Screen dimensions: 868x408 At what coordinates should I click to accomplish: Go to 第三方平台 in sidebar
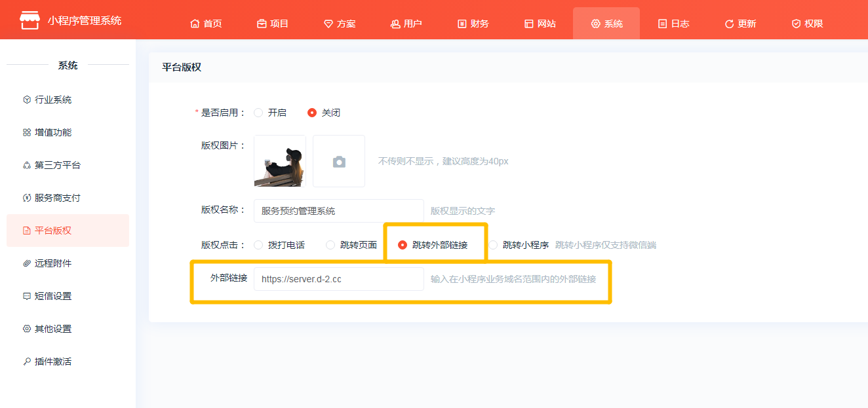point(68,165)
